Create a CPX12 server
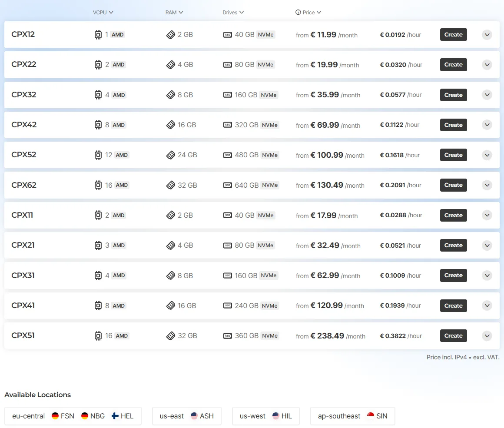The height and width of the screenshot is (428, 504). (453, 35)
